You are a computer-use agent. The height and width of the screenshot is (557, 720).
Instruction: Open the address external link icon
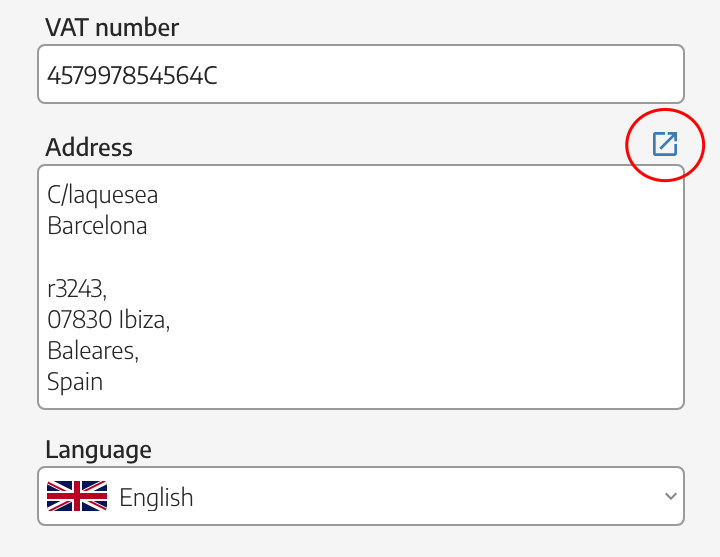click(x=664, y=144)
